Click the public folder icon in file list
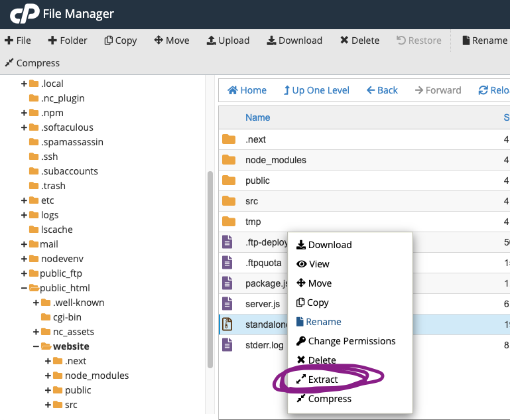 [x=229, y=180]
